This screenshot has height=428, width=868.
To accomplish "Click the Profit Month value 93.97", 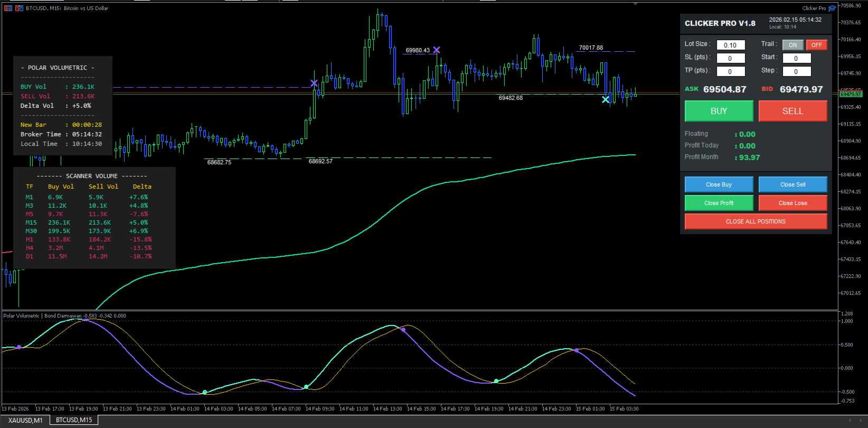I will (749, 157).
